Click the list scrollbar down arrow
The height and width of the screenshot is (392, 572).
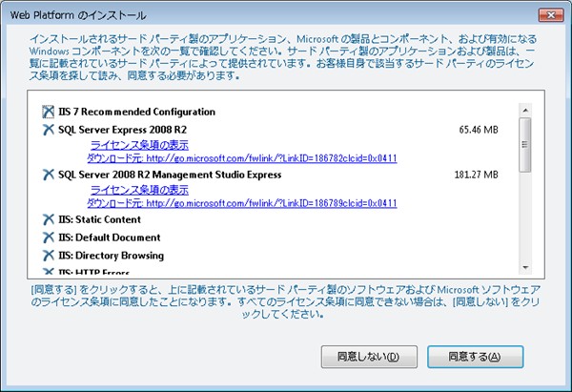click(x=525, y=268)
